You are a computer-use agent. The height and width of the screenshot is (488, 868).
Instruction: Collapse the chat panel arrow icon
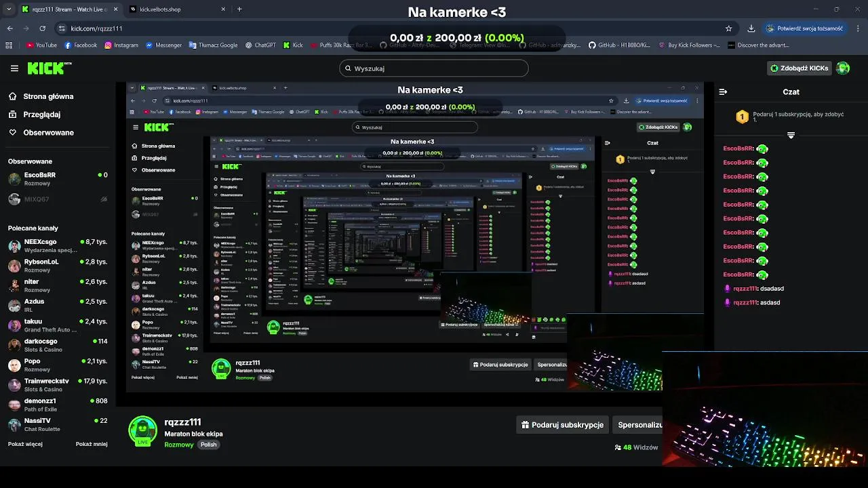coord(723,91)
